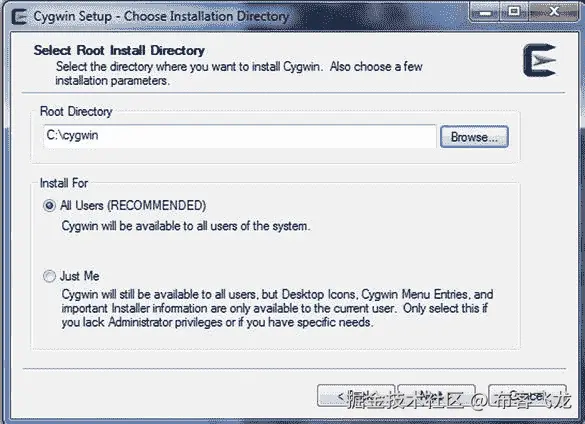Viewport: 585px width, 424px height.
Task: Click the 'Root Directory' group label
Action: click(76, 112)
